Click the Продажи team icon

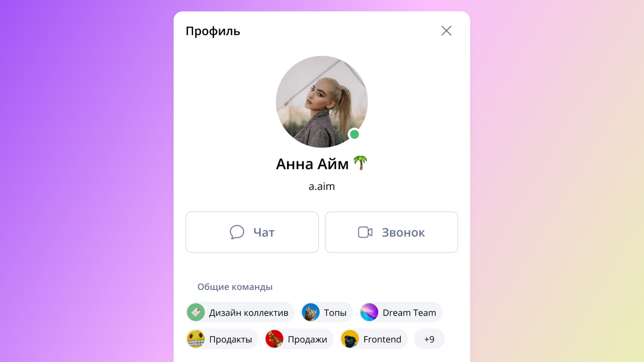coord(274,339)
